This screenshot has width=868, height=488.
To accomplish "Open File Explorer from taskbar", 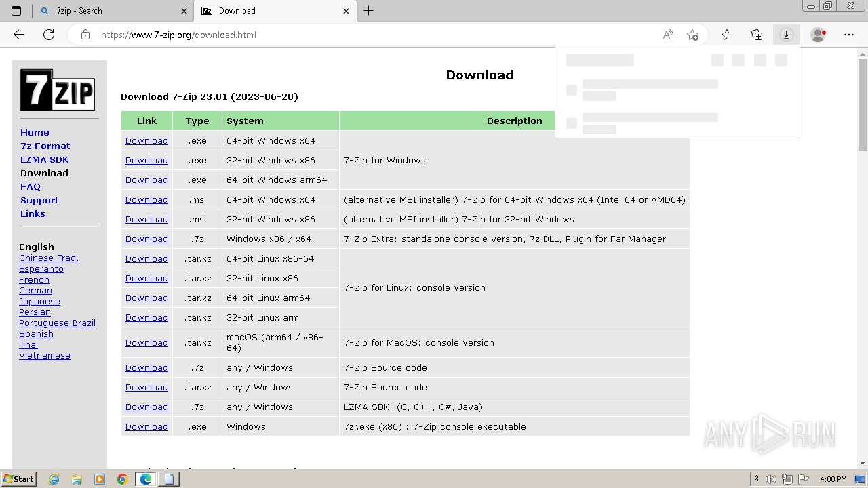I will (77, 479).
